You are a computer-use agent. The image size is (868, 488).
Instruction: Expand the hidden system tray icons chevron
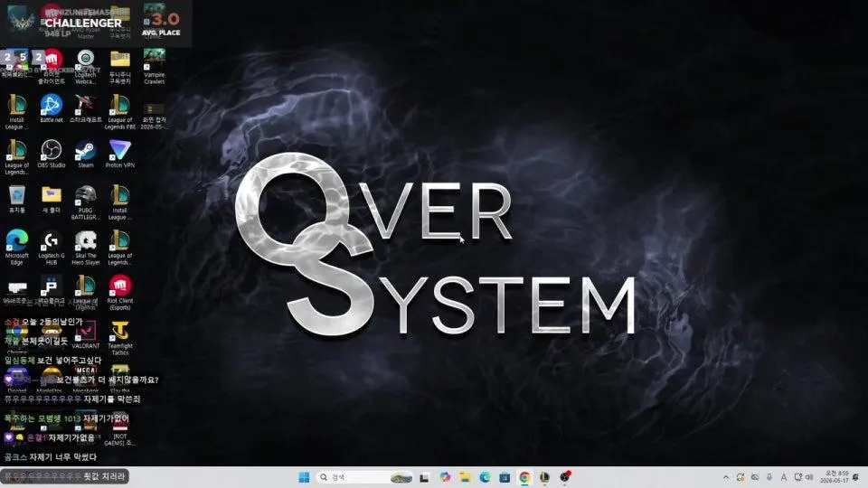(x=726, y=477)
